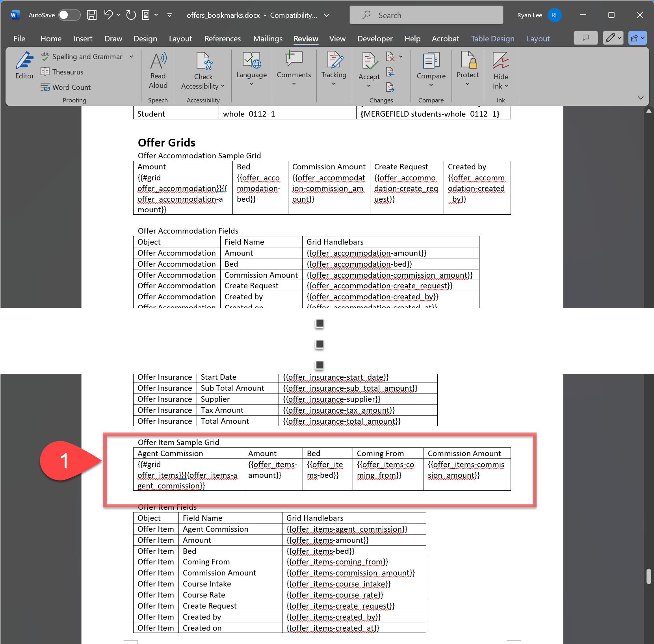Open the Word Count dialog
The image size is (654, 644).
tap(66, 87)
